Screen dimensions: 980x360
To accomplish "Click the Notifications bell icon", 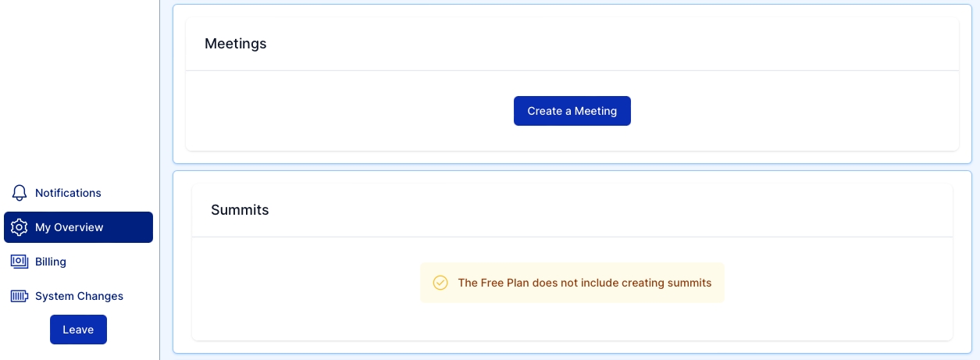I will pos(20,193).
